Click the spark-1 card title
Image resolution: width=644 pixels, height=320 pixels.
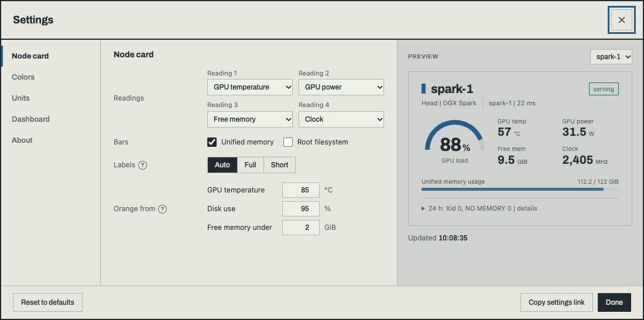pyautogui.click(x=452, y=88)
